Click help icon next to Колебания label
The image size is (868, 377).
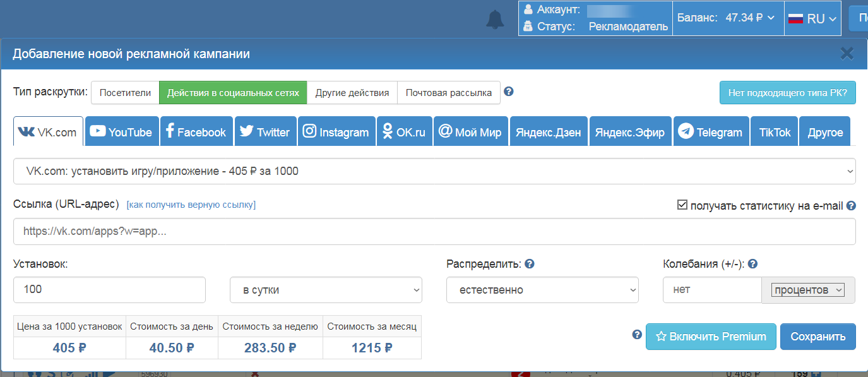pyautogui.click(x=752, y=264)
